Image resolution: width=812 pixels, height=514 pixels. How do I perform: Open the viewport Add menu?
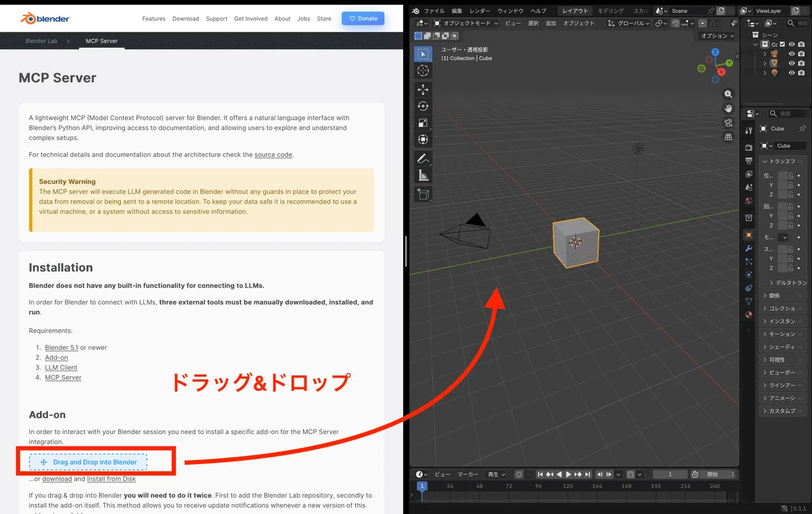pos(551,23)
